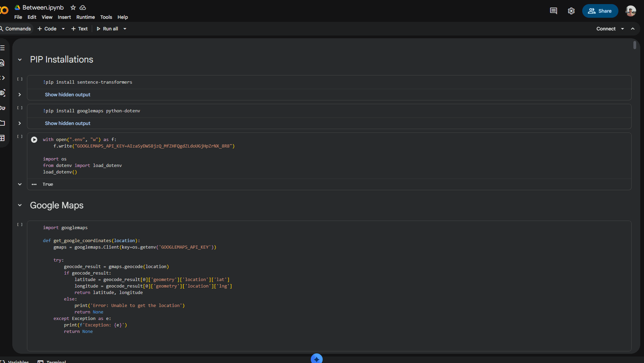Image resolution: width=644 pixels, height=363 pixels.
Task: Toggle header visibility with the caret arrow
Action: coord(633,29)
